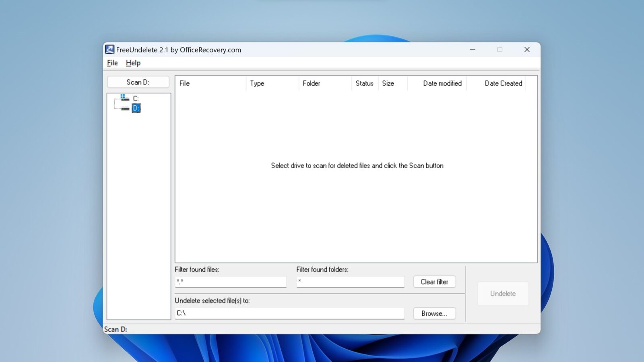Open the Help menu
Screen dimensions: 644x362
pyautogui.click(x=133, y=63)
